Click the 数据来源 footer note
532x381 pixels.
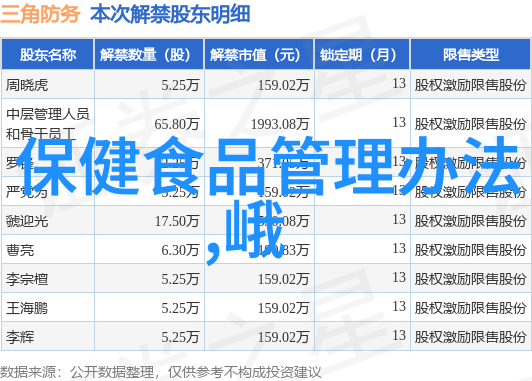point(160,373)
